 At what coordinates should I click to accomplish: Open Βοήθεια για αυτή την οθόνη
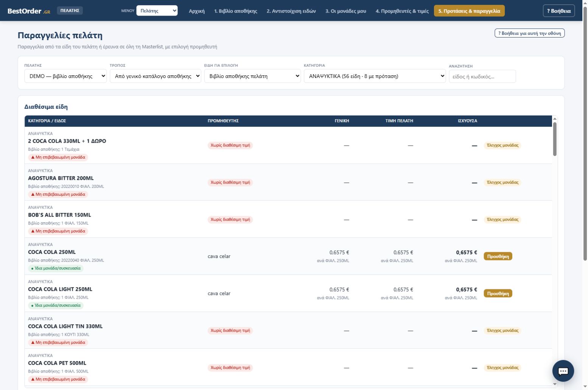529,33
